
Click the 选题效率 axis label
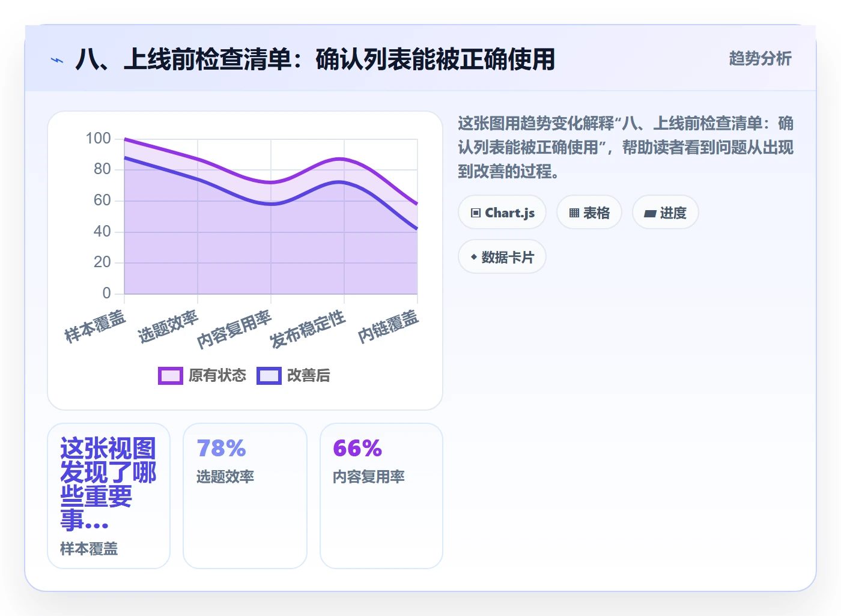point(168,327)
